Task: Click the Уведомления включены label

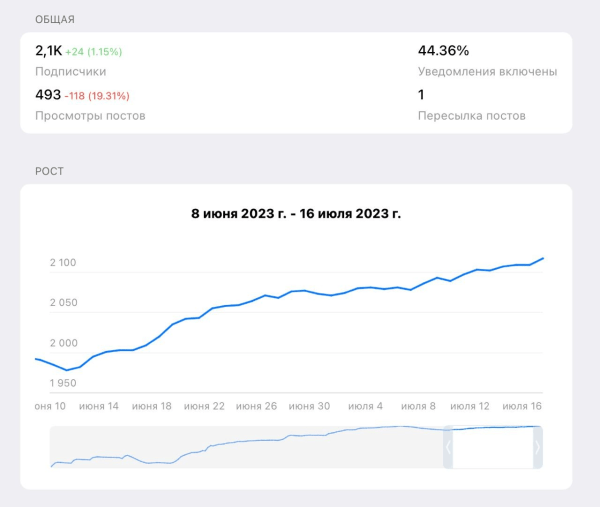Action: (487, 72)
